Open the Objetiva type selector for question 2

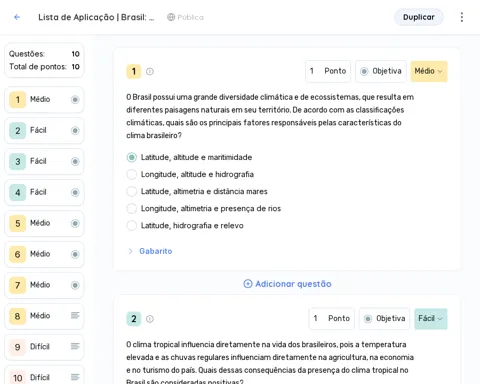[x=384, y=319]
